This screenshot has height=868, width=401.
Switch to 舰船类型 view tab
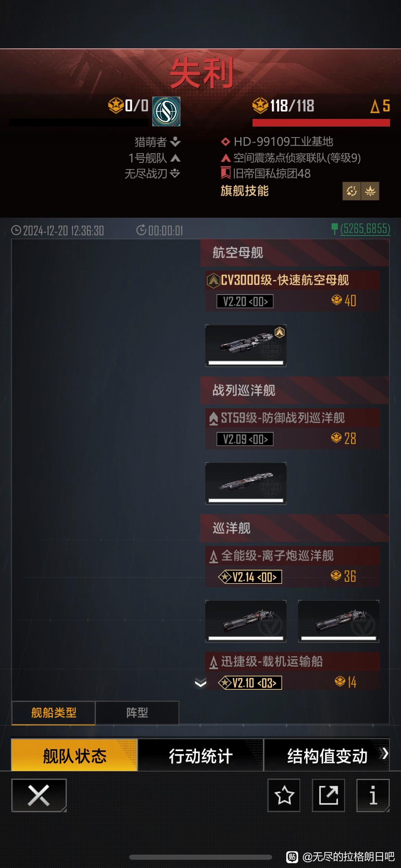point(53,713)
